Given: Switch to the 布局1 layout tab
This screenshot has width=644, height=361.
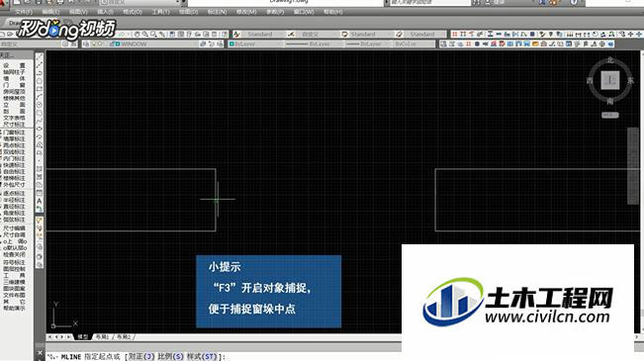Looking at the screenshot, I should [102, 337].
